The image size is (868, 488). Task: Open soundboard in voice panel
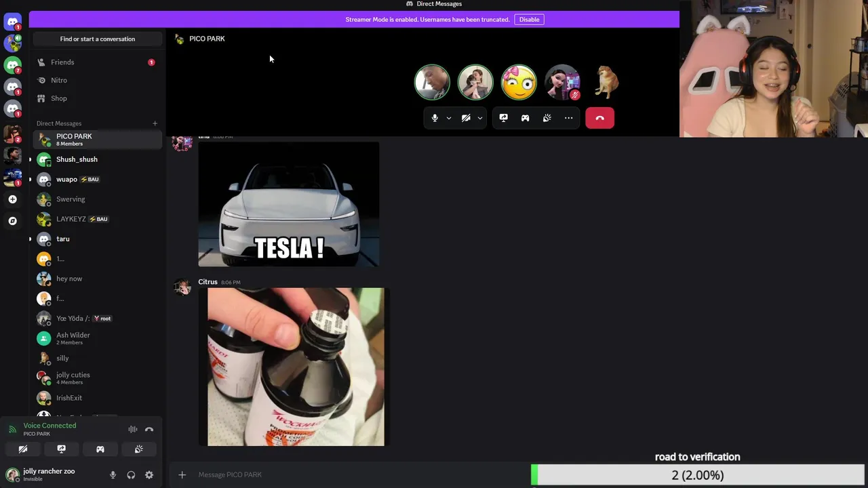coord(139,449)
